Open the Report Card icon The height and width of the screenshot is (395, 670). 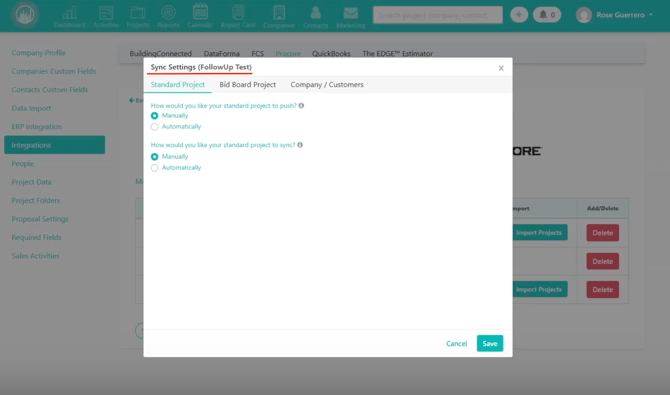tap(238, 16)
